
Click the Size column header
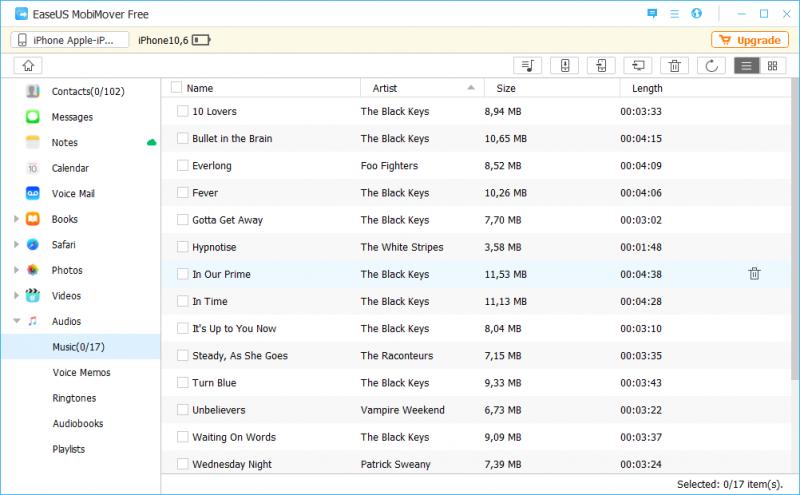tap(506, 88)
